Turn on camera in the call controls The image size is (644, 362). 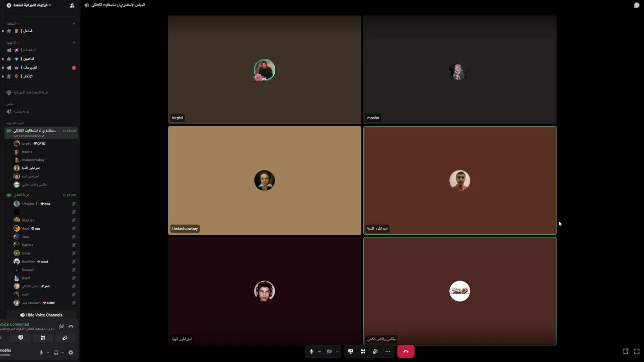point(330,351)
